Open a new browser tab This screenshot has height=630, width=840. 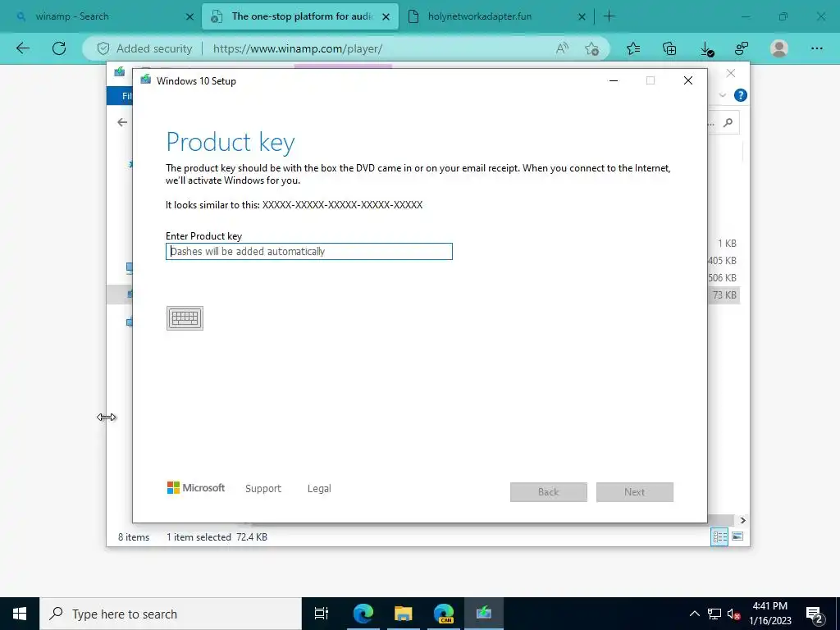tap(609, 16)
